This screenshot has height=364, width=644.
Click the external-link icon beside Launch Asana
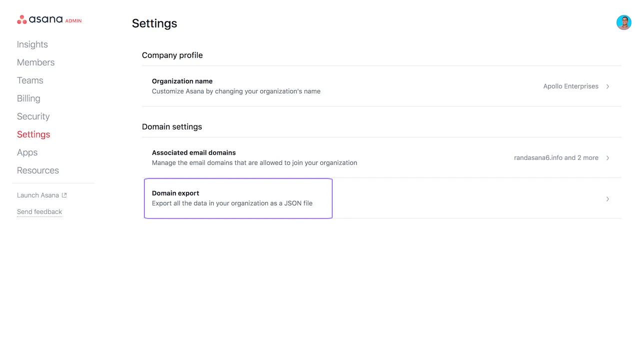[x=64, y=195]
